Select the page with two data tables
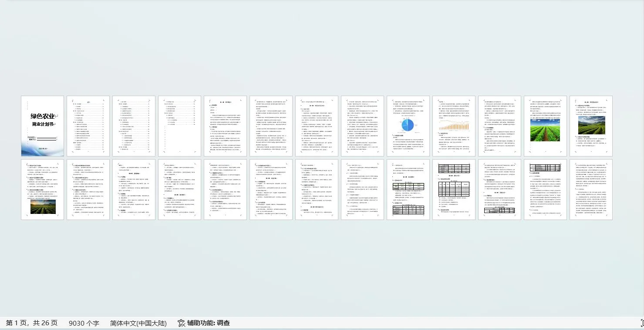This screenshot has height=330, width=644. pyautogui.click(x=408, y=189)
